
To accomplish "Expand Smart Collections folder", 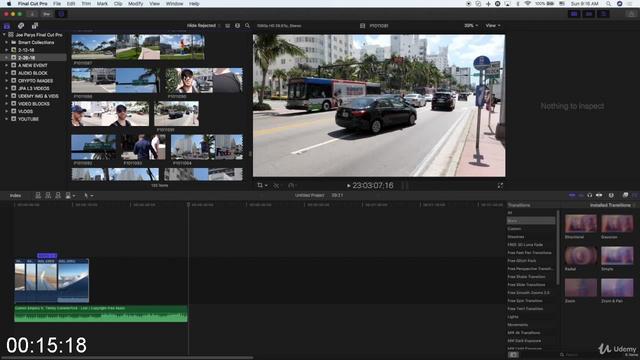I will pos(7,42).
